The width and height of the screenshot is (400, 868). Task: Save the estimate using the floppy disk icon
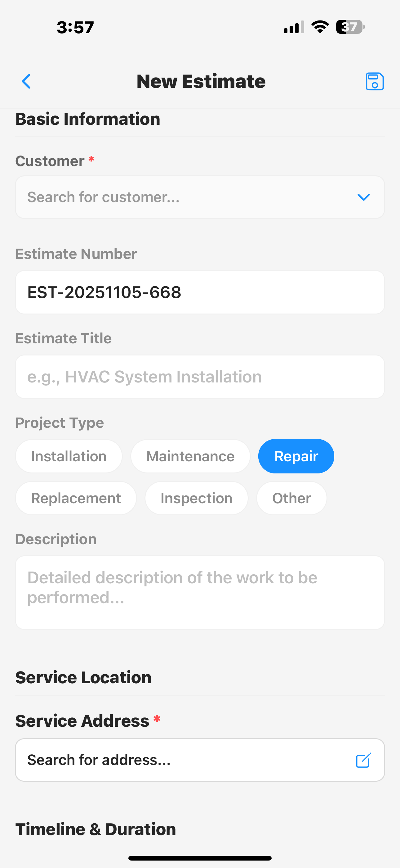point(374,81)
